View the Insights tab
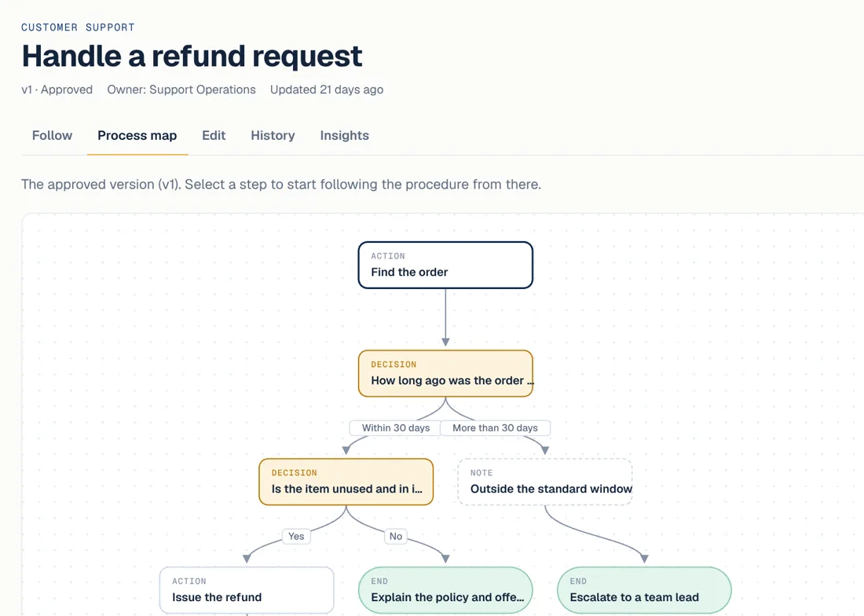This screenshot has height=616, width=864. pos(344,136)
